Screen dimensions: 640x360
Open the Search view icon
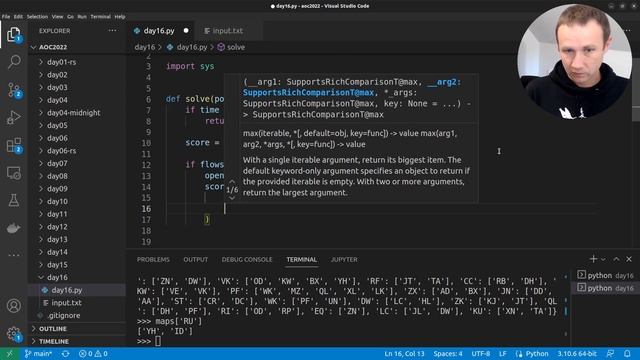(14, 62)
